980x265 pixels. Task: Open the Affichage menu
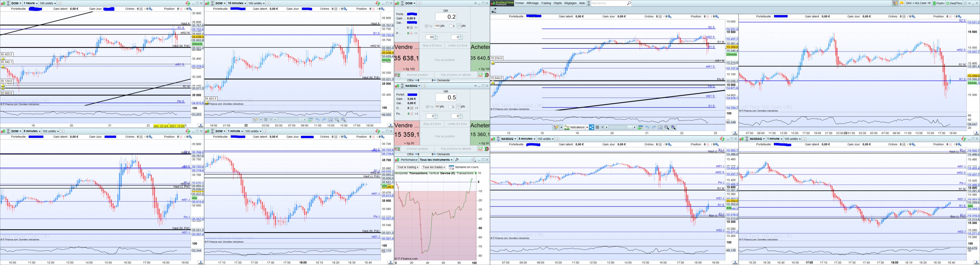(x=532, y=3)
